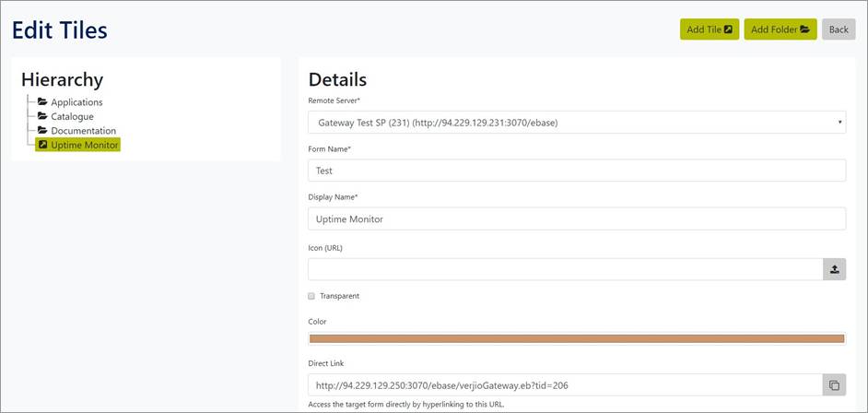Viewport: 868px width, 413px height.
Task: Select Uptime Monitor tile label in the tree
Action: click(x=85, y=145)
